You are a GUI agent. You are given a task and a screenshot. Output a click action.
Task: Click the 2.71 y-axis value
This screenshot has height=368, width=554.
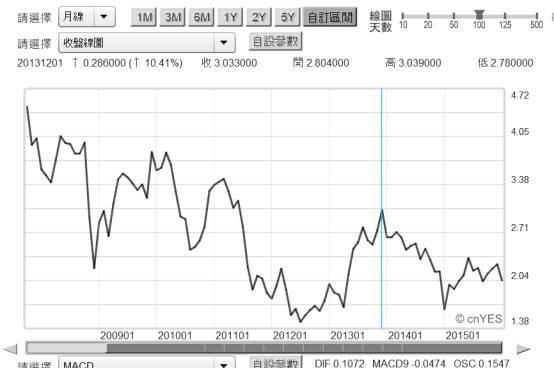(x=520, y=228)
